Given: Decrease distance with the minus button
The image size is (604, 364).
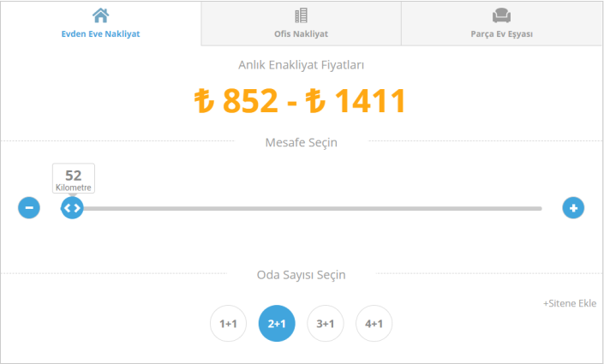Looking at the screenshot, I should tap(29, 208).
